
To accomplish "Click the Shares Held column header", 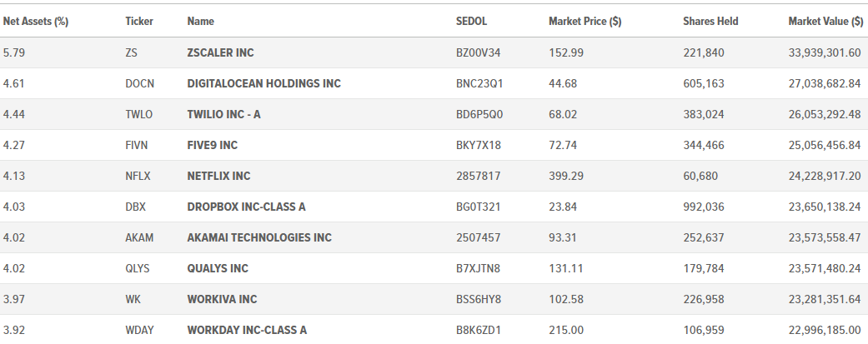I will click(710, 22).
